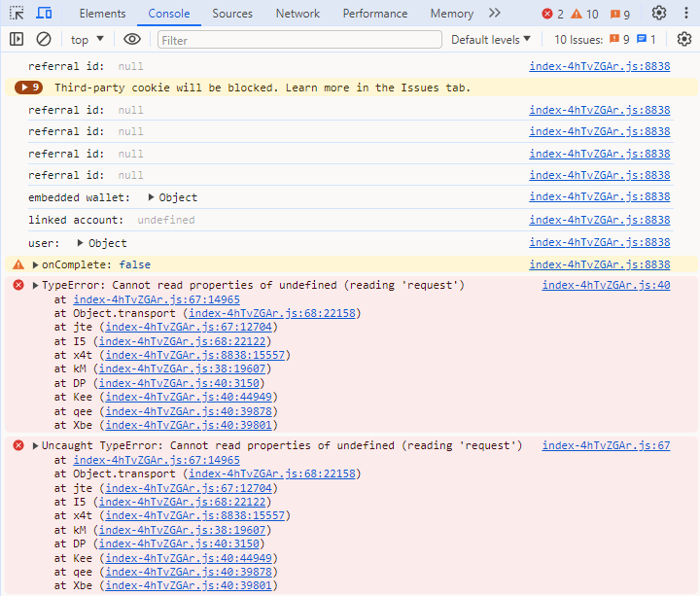Click the console Filter input field
This screenshot has width=700, height=596.
297,40
